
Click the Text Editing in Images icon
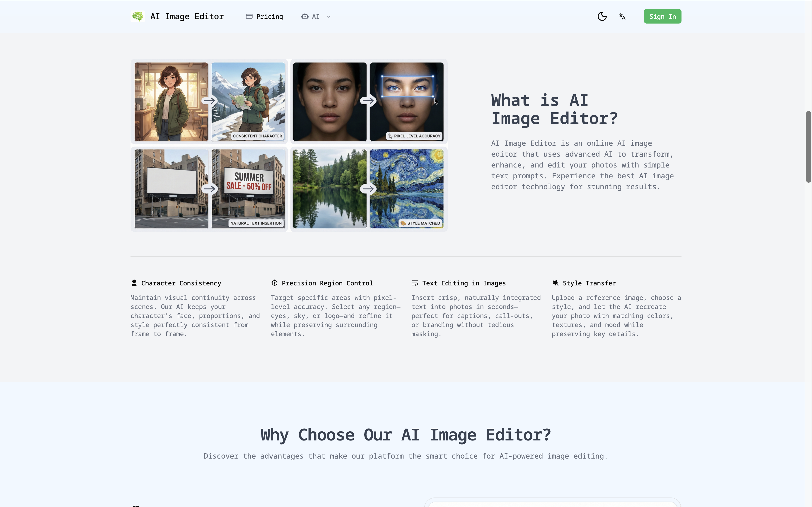click(415, 283)
